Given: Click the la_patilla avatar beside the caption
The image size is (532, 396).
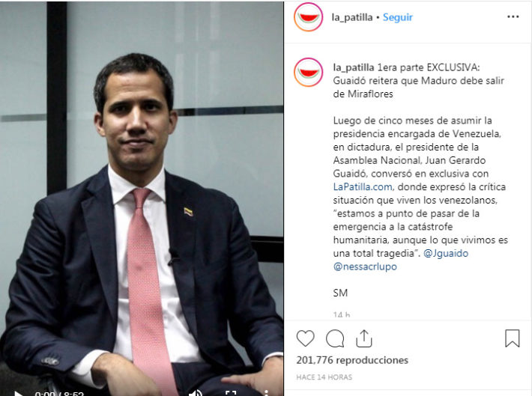Looking at the screenshot, I should click(309, 72).
